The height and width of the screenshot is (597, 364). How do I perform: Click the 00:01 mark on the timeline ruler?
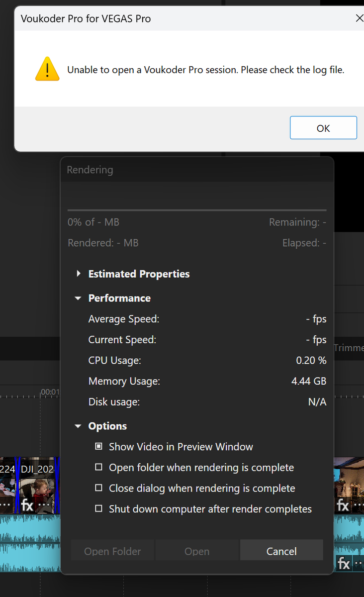50,393
